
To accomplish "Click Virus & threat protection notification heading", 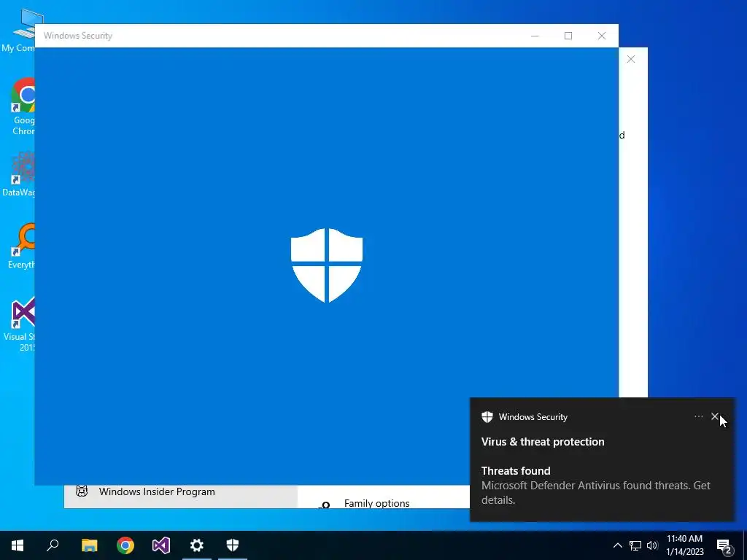I will tap(543, 441).
